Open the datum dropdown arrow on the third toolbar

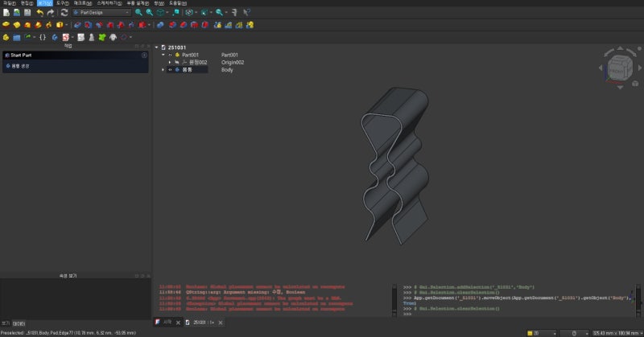130,37
